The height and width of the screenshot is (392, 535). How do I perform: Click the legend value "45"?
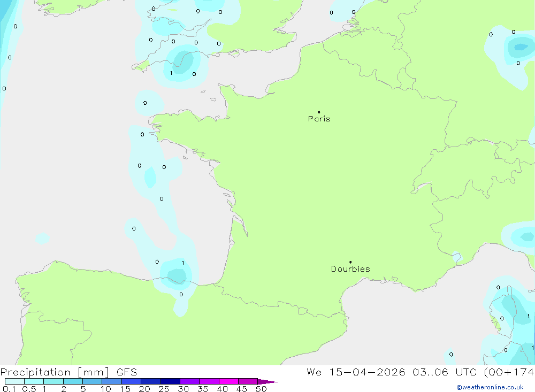242,389
